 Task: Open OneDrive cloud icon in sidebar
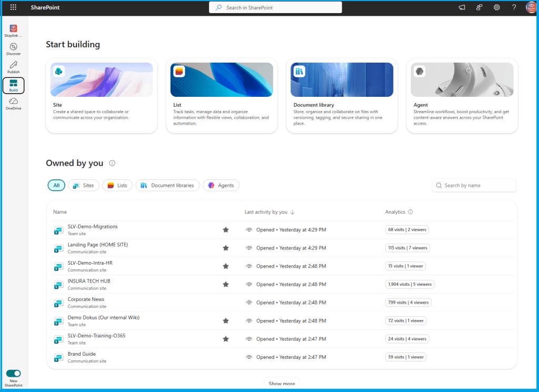click(x=14, y=102)
